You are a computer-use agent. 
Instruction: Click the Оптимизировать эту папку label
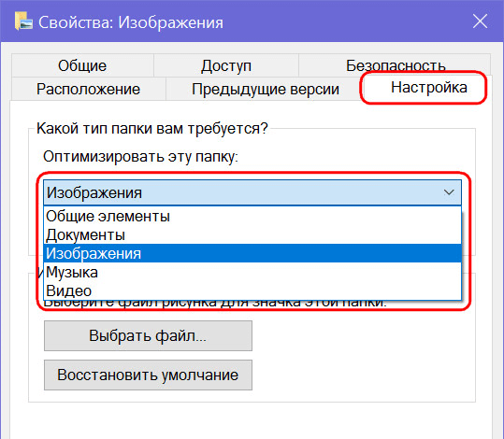(x=140, y=157)
